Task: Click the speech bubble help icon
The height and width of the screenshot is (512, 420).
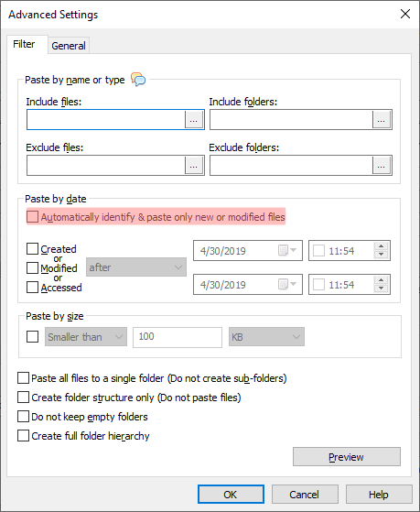Action: pyautogui.click(x=138, y=80)
